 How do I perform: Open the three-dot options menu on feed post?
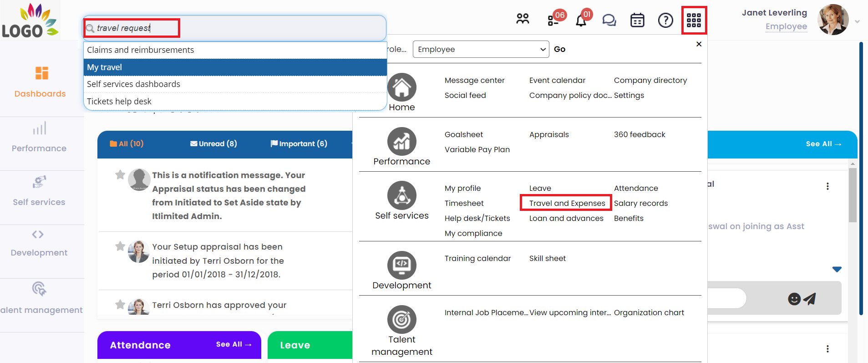coord(827,186)
